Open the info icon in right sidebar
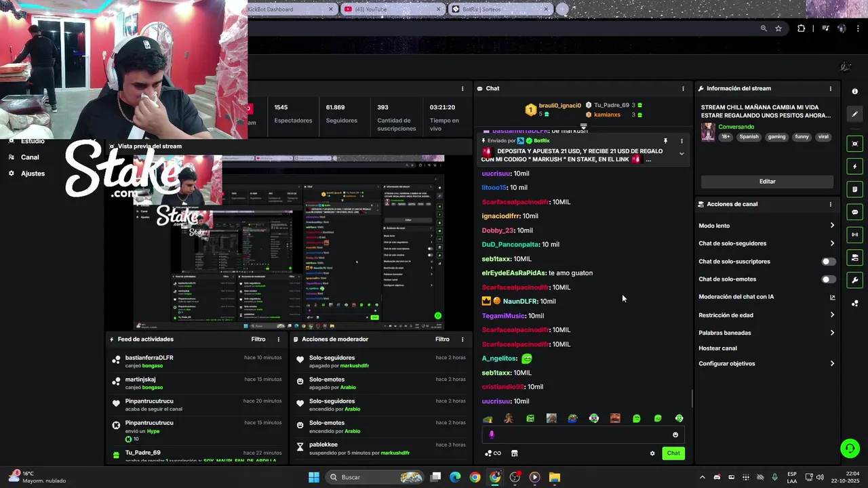This screenshot has width=868, height=488. (855, 91)
